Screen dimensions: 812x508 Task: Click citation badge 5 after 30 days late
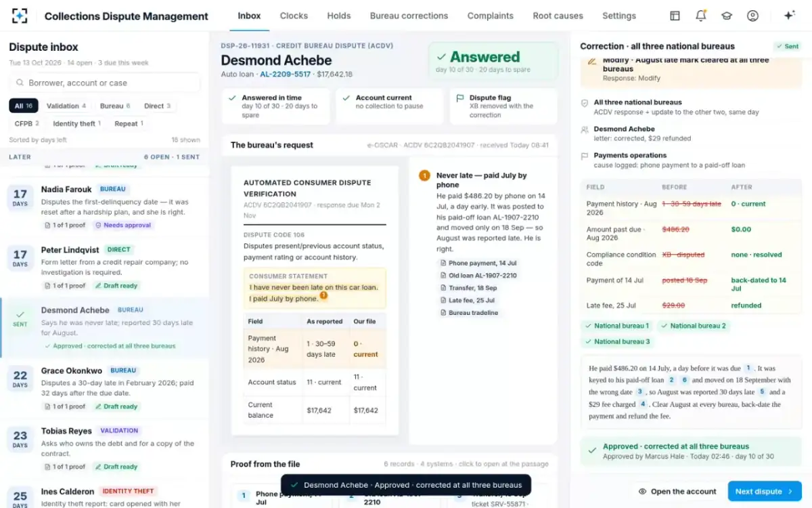tap(762, 392)
